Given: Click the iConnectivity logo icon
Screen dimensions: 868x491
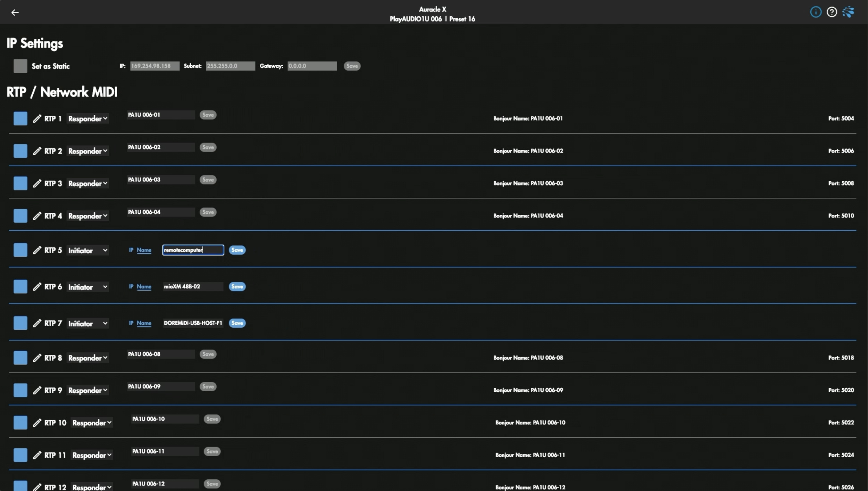Looking at the screenshot, I should [848, 12].
